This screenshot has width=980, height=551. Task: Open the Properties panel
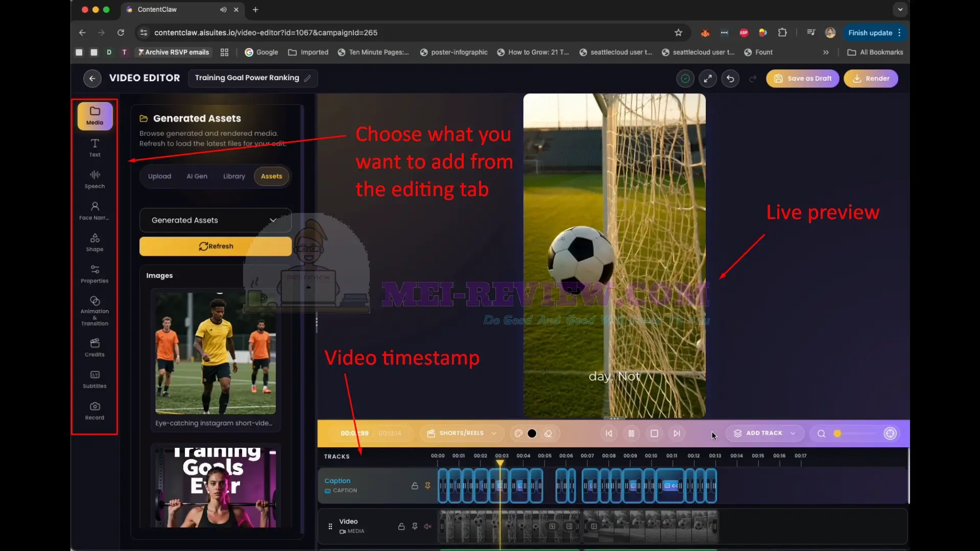pos(94,274)
